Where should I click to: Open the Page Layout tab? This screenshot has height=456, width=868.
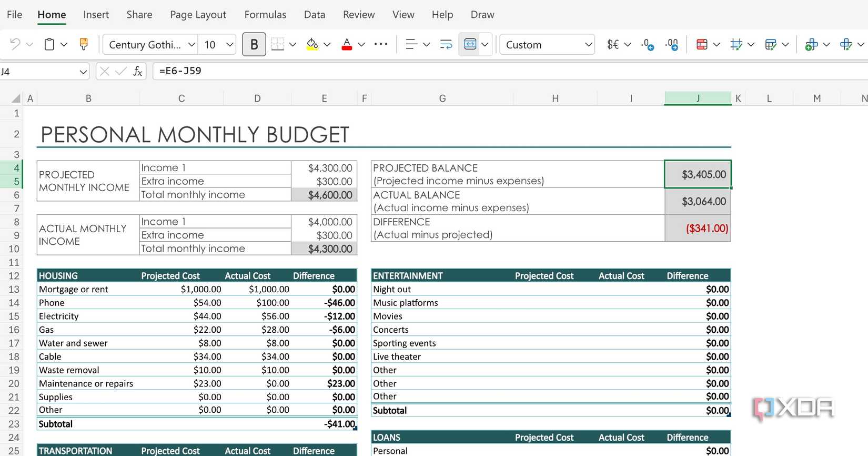tap(198, 15)
